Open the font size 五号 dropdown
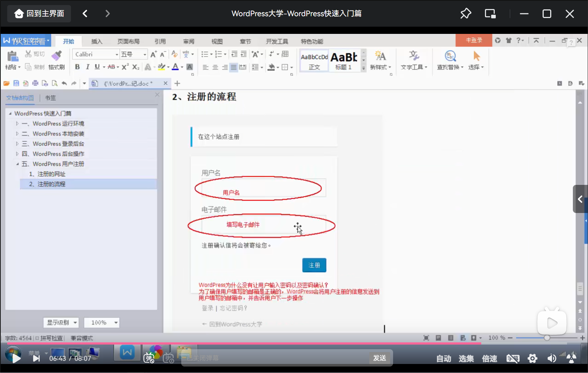This screenshot has width=588, height=373. pyautogui.click(x=145, y=54)
